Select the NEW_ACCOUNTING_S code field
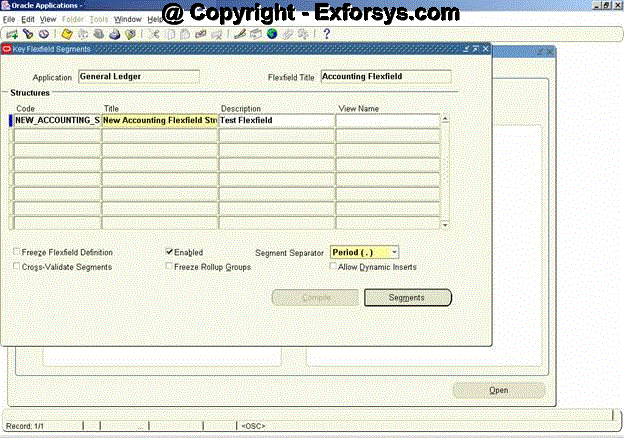Viewport: 624px width, 438px height. coord(57,120)
